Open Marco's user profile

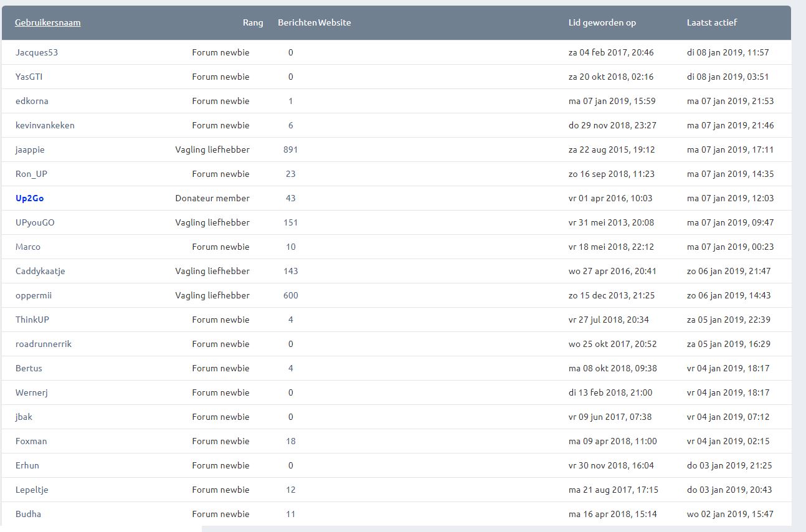pos(28,247)
